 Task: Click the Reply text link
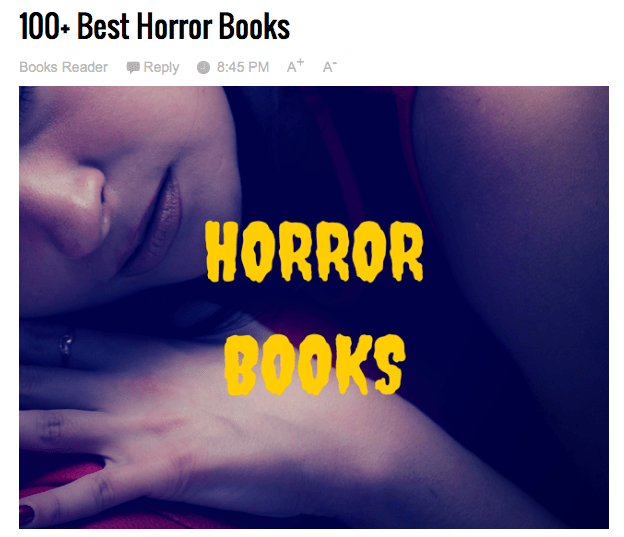pyautogui.click(x=161, y=67)
